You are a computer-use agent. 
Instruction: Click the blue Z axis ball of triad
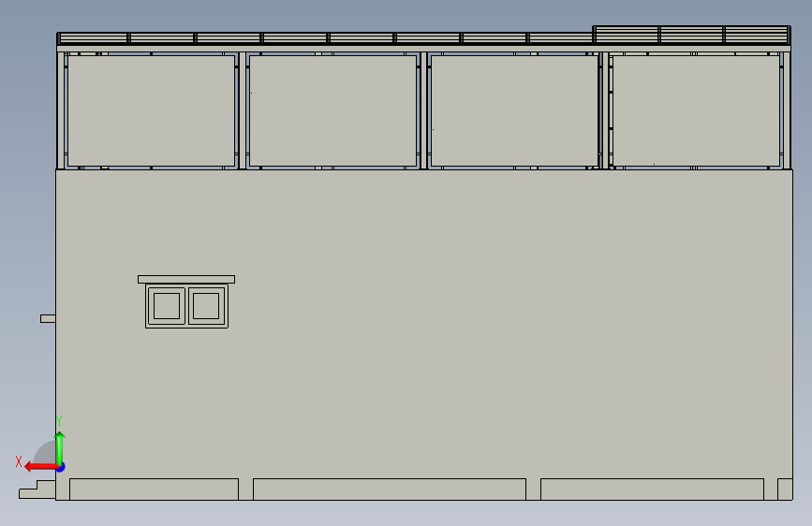point(61,467)
